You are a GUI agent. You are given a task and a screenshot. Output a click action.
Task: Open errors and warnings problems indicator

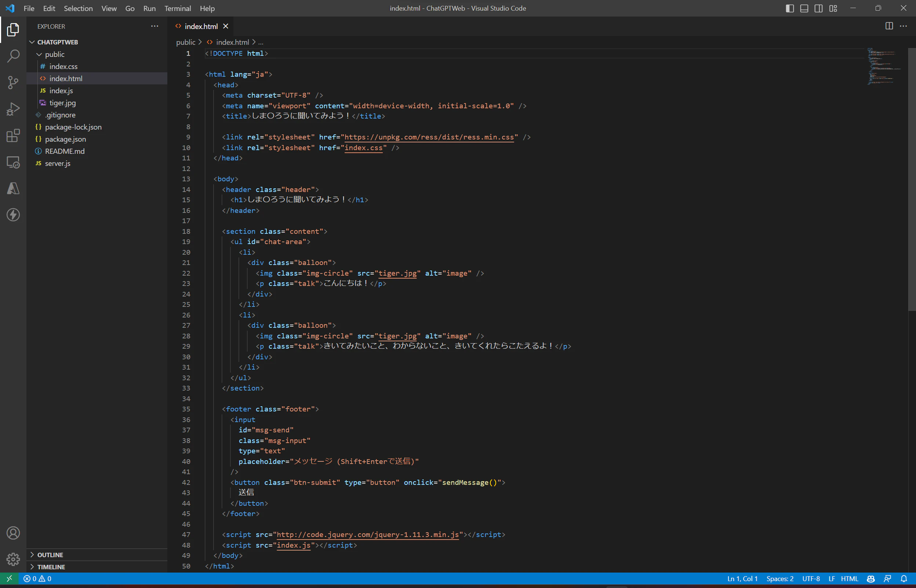tap(37, 579)
